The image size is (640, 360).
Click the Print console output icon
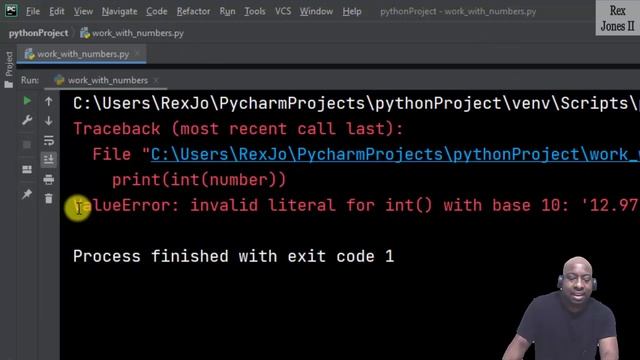point(49,180)
